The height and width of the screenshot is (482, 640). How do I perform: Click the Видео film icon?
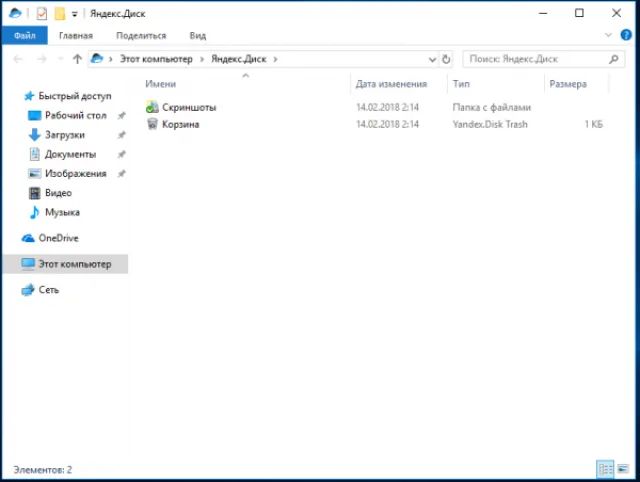coord(35,193)
